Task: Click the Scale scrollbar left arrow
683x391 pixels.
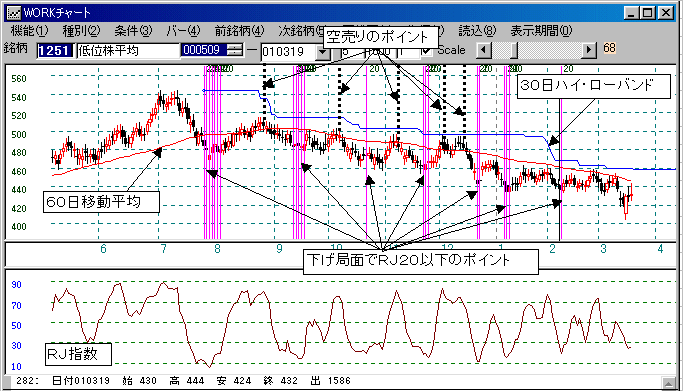Action: [483, 50]
